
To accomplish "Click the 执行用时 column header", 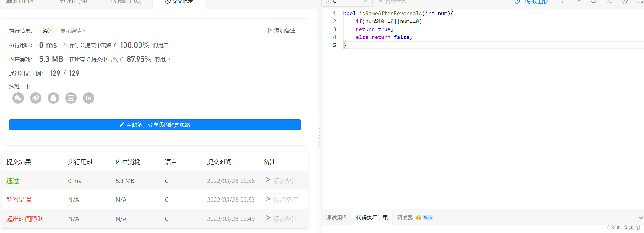I will coord(80,162).
